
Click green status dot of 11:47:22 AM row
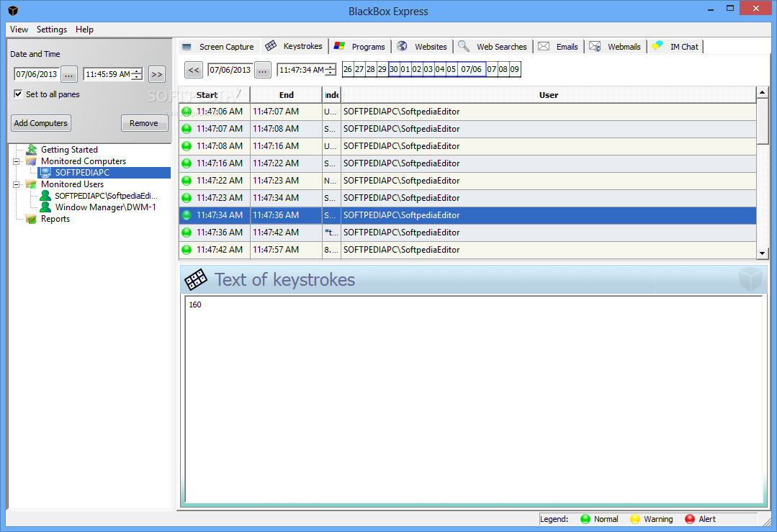point(187,181)
